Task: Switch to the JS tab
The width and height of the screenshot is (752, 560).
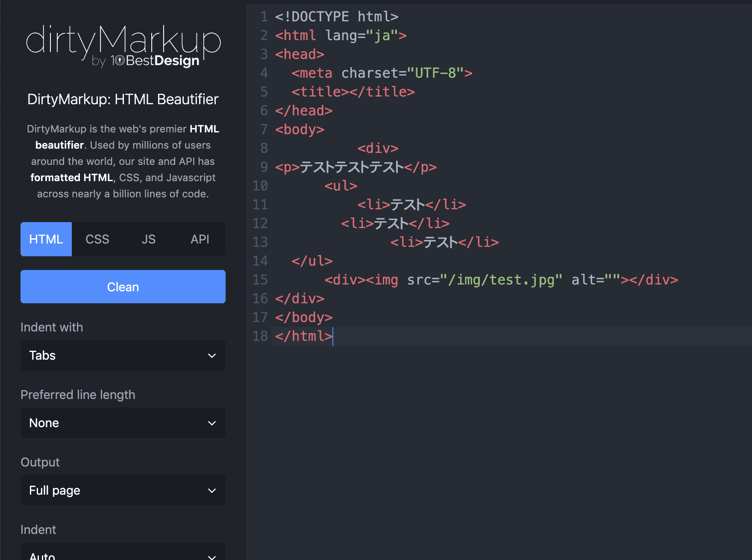Action: [x=149, y=239]
